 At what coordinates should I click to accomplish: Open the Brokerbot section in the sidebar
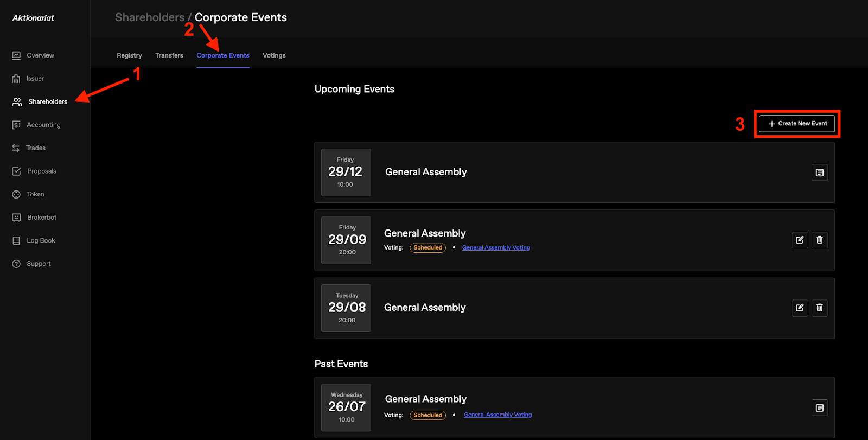(x=42, y=218)
